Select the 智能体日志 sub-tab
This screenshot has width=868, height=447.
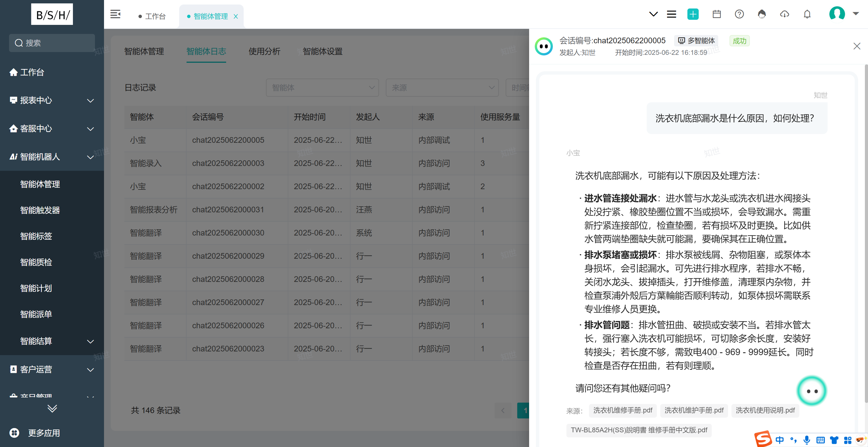206,51
